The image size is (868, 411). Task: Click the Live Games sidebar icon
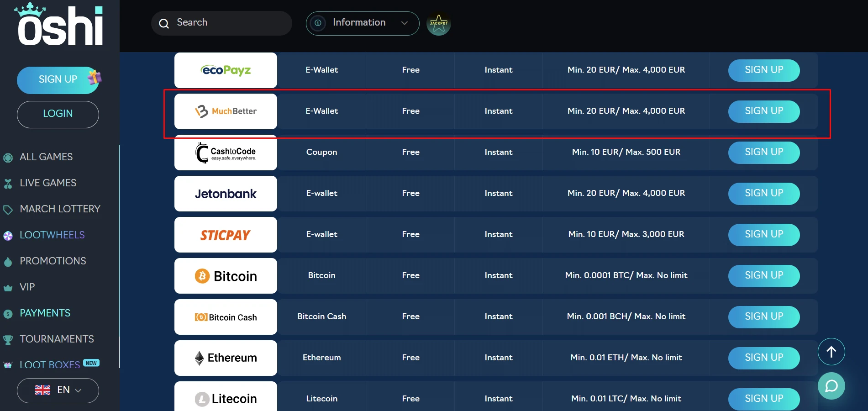pos(8,184)
